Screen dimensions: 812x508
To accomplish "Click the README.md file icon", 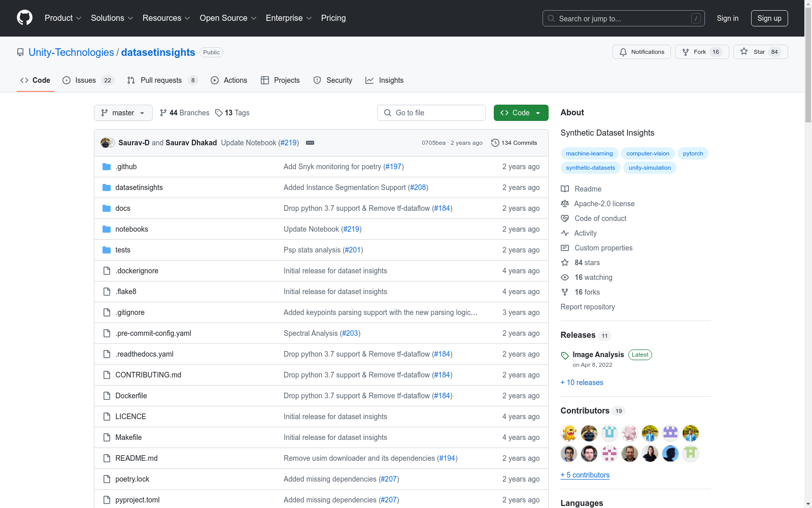I will coord(107,458).
